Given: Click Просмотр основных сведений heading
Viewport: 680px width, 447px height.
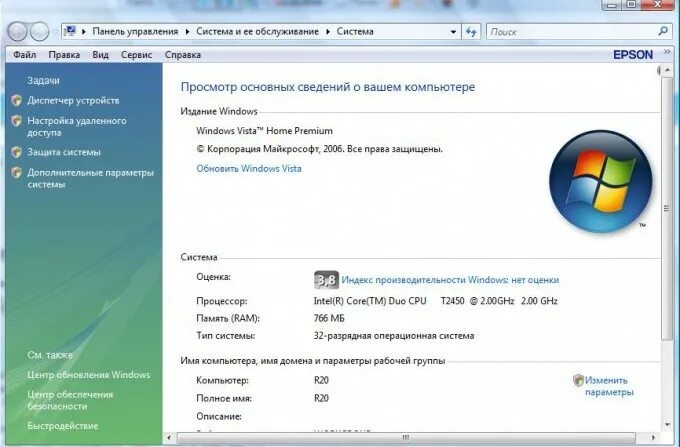Looking at the screenshot, I should point(328,87).
